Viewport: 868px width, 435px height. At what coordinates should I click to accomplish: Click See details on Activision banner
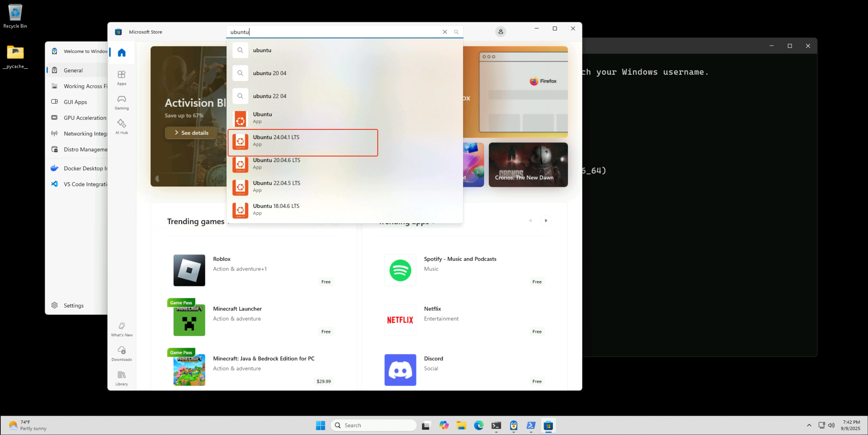click(191, 133)
